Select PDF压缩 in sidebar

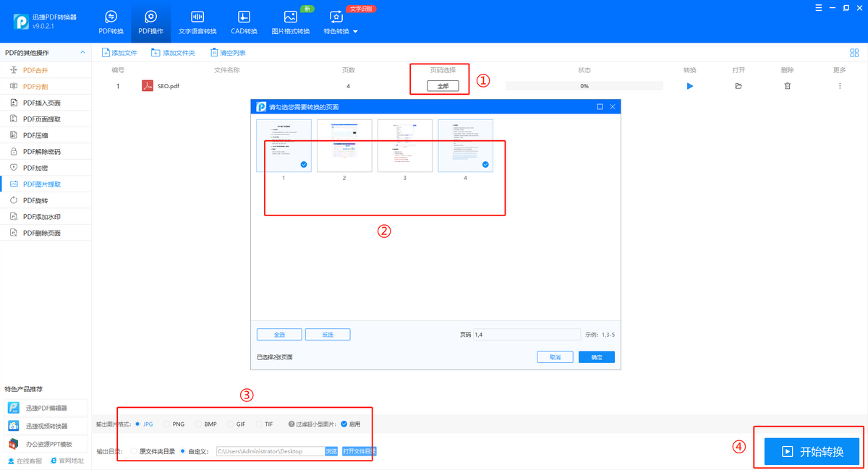46,135
